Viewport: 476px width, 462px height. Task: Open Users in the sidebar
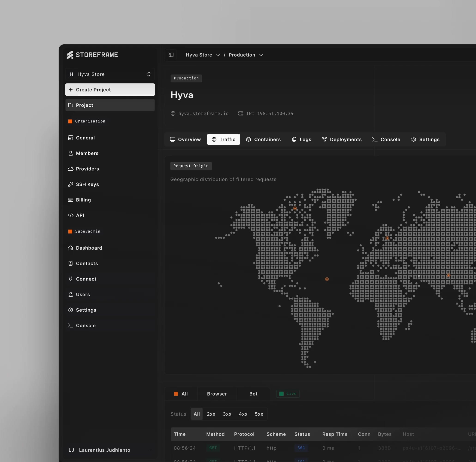click(x=110, y=294)
